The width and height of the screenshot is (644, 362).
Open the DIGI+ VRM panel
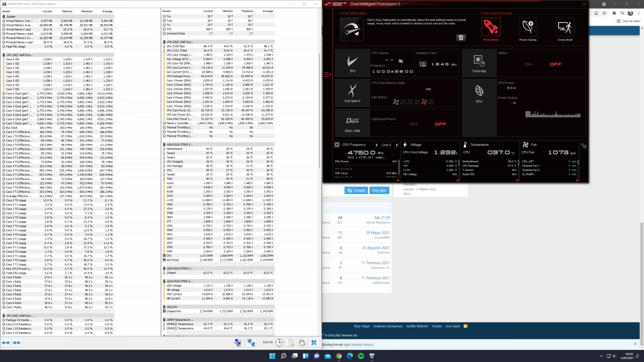tap(353, 123)
